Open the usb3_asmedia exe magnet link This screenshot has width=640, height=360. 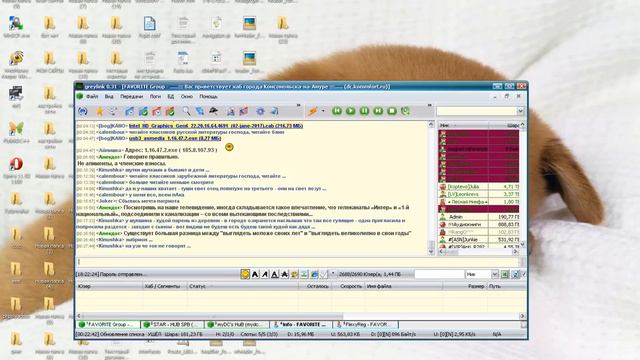(175, 138)
